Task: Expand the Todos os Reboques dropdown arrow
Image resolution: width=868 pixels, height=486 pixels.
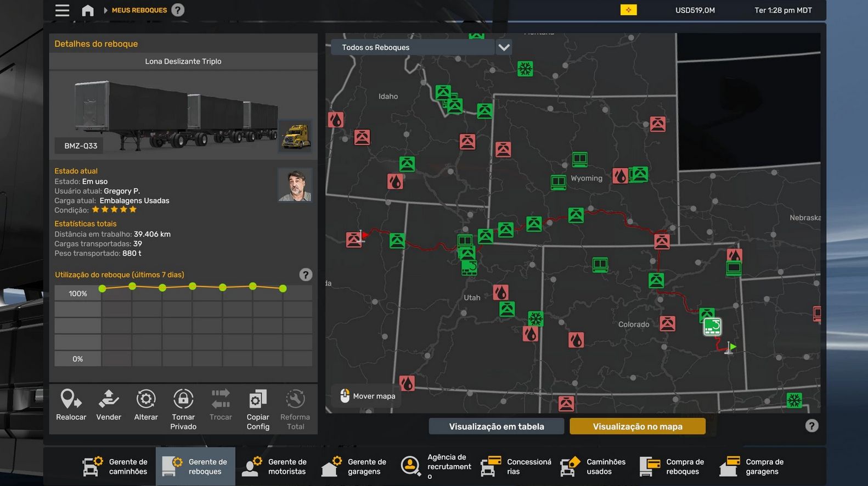Action: click(x=504, y=47)
